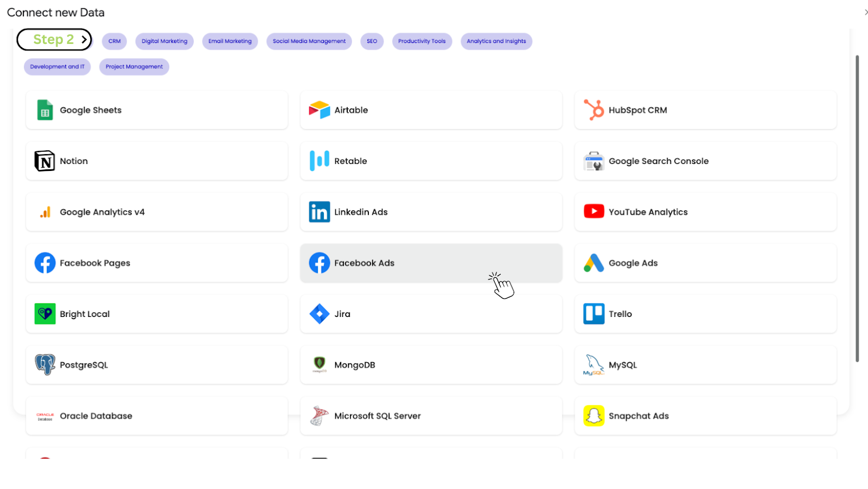868x489 pixels.
Task: Click the Notion logo icon
Action: click(x=45, y=161)
